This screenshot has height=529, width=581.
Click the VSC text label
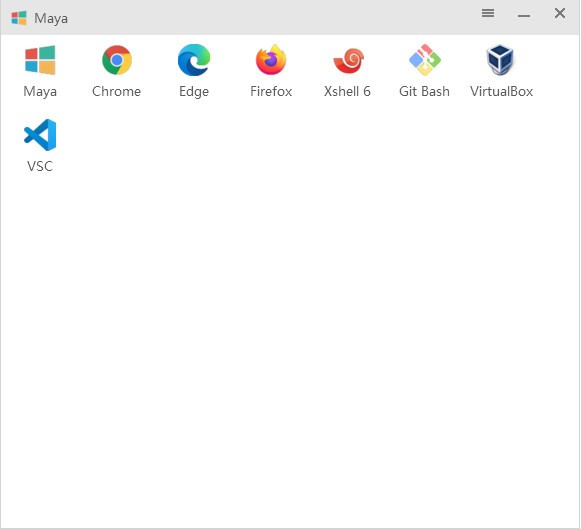click(x=40, y=166)
